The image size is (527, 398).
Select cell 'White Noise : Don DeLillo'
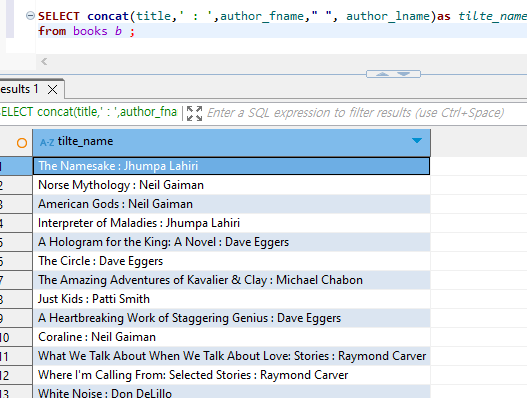pos(231,392)
